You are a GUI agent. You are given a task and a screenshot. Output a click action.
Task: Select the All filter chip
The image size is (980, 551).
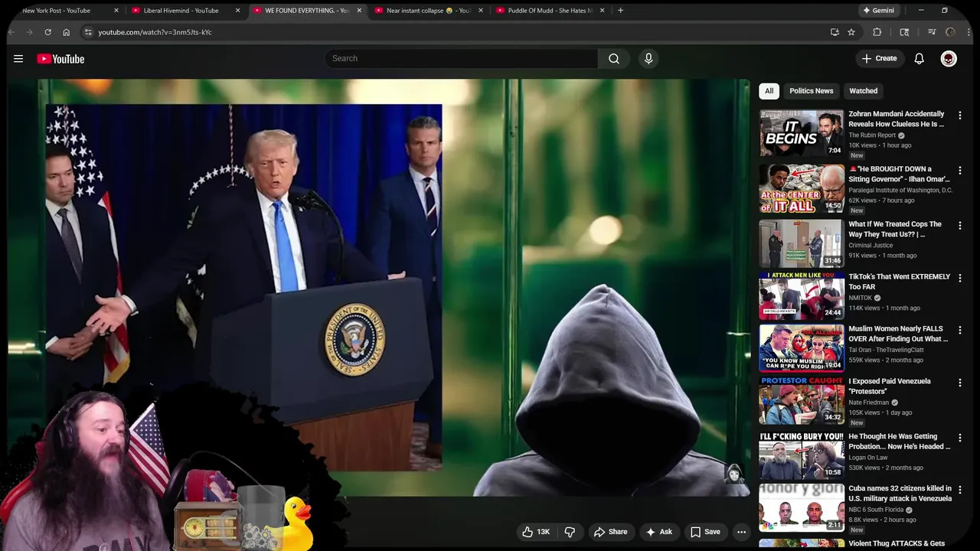point(769,91)
